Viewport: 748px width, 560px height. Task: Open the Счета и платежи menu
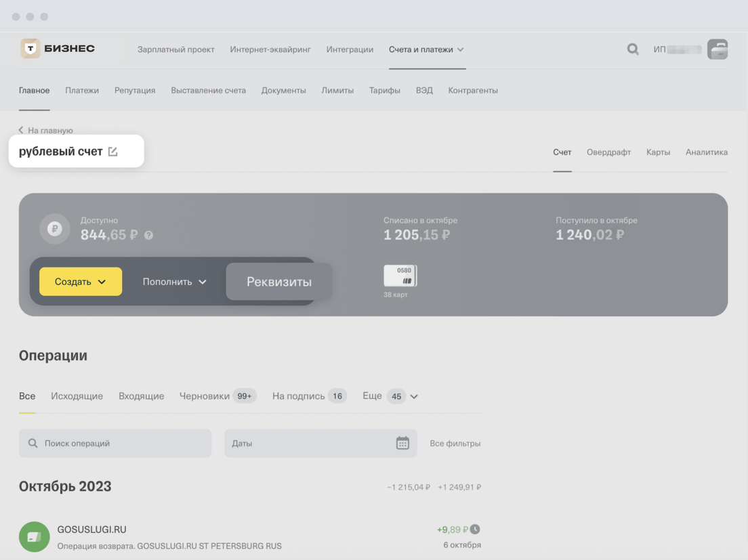426,49
